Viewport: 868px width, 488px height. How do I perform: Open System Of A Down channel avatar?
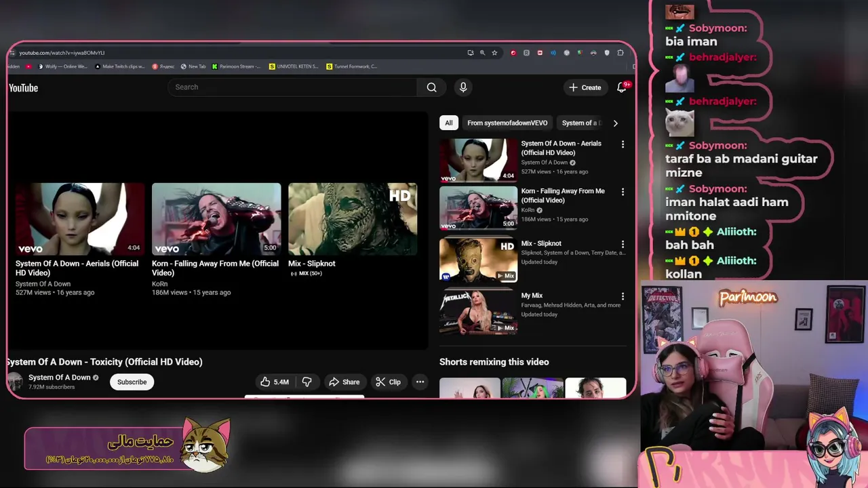(x=15, y=382)
